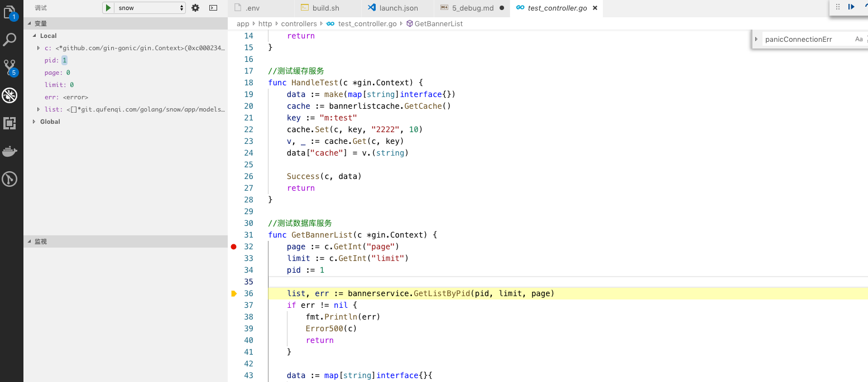Toggle Match Case (Aa) in find box
Screen dimensions: 868x382
pyautogui.click(x=859, y=40)
